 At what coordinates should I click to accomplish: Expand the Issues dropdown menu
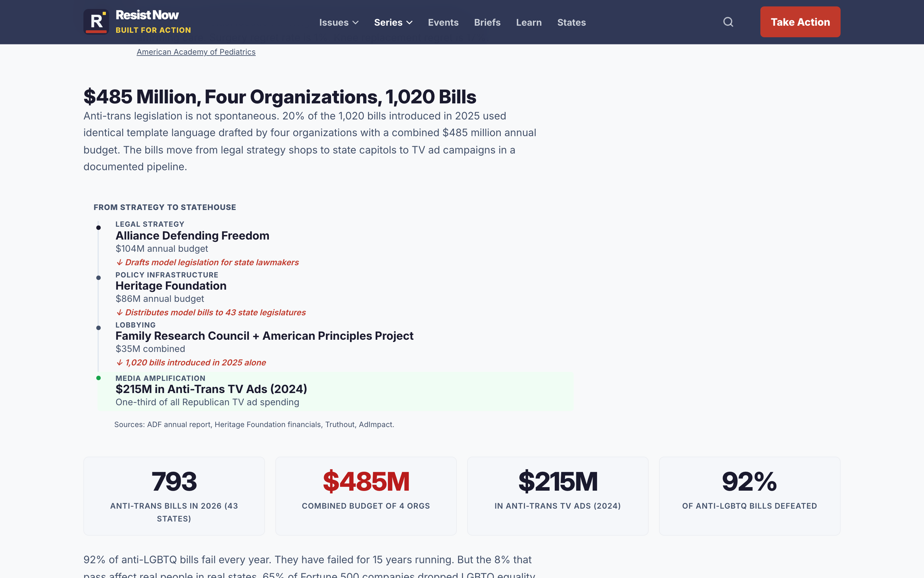point(339,22)
